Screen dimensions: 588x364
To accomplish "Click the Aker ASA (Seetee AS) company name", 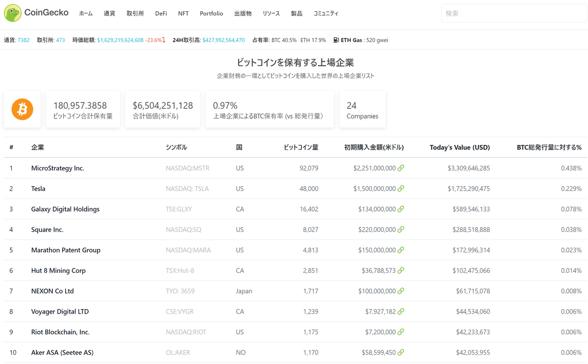I will (x=62, y=352).
